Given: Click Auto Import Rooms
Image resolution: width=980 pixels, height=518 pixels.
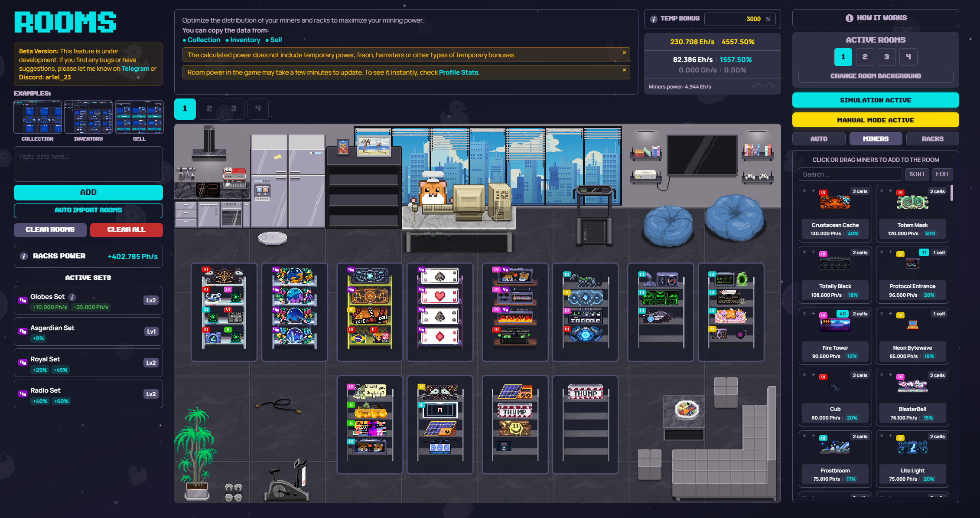Looking at the screenshot, I should click(88, 210).
